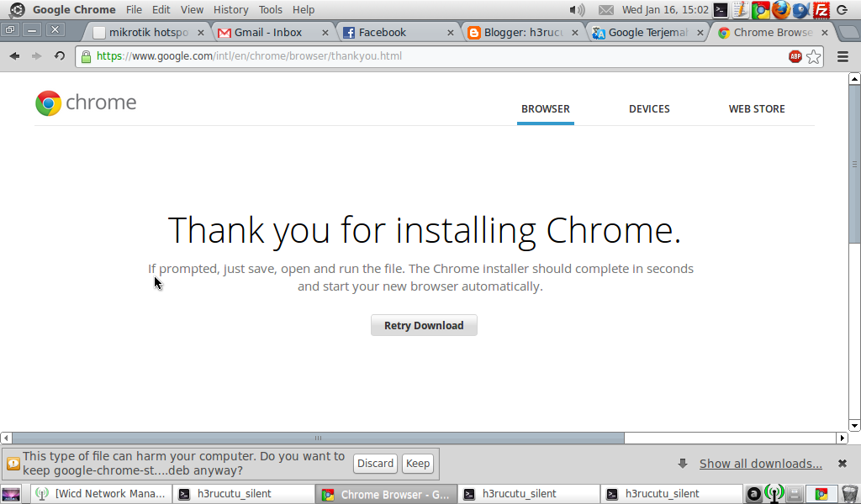Launch the blue fish application icon
Image resolution: width=861 pixels, height=504 pixels.
[800, 10]
